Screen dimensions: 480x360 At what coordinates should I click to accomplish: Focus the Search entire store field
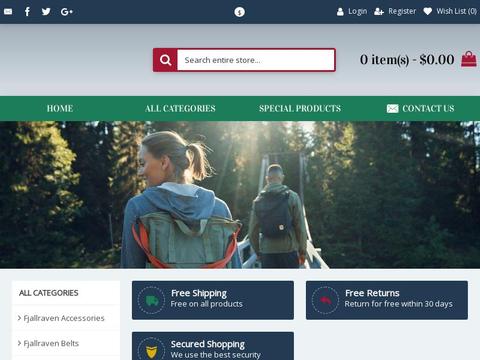(x=256, y=60)
